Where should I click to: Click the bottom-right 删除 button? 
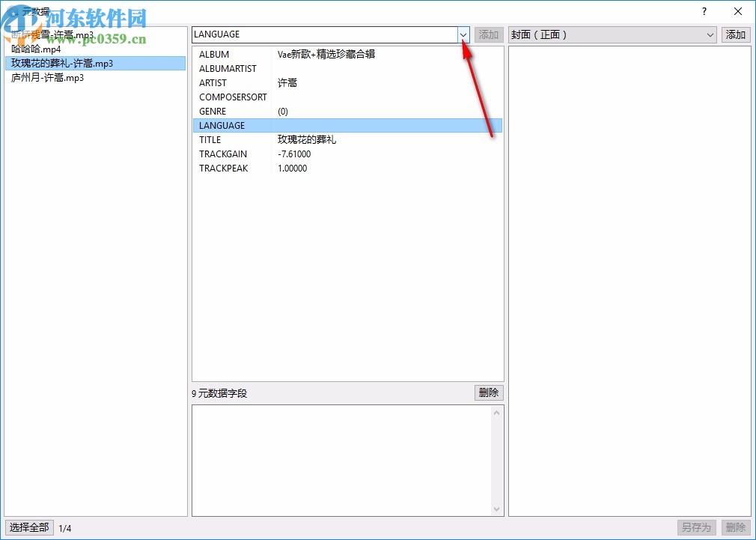click(x=736, y=527)
